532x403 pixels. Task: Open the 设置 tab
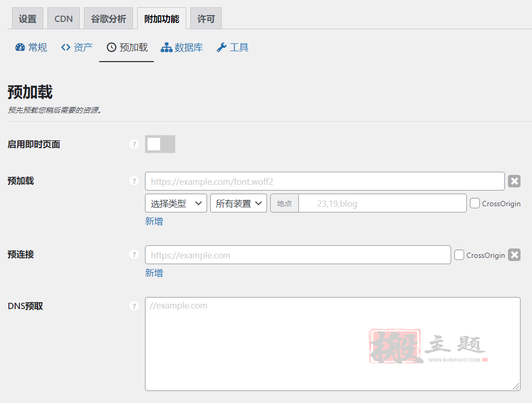(28, 19)
